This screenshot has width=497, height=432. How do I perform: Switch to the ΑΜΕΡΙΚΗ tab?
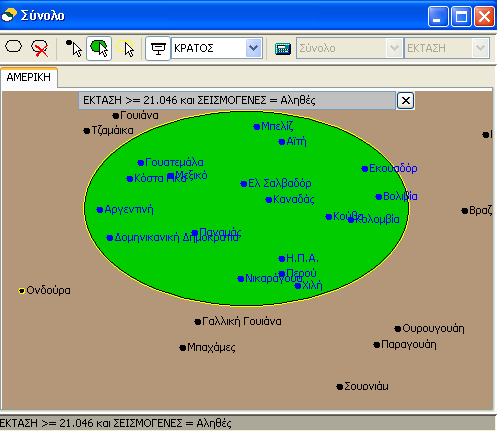(29, 77)
